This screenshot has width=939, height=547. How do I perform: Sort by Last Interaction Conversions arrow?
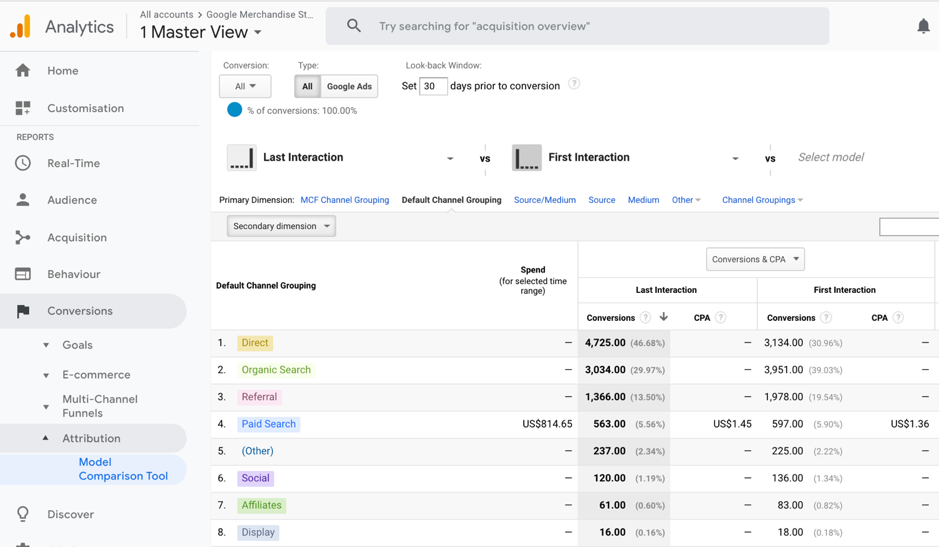point(664,317)
